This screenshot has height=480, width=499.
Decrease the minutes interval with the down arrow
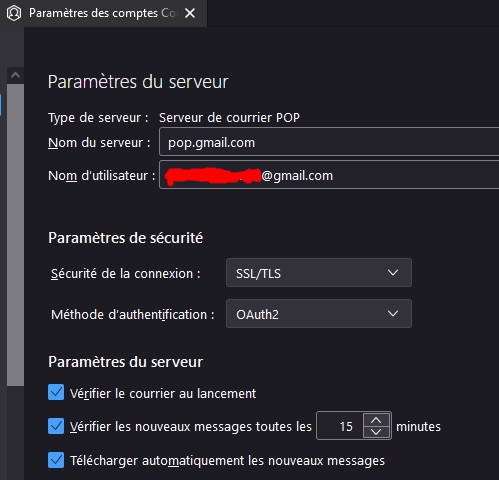coord(376,432)
